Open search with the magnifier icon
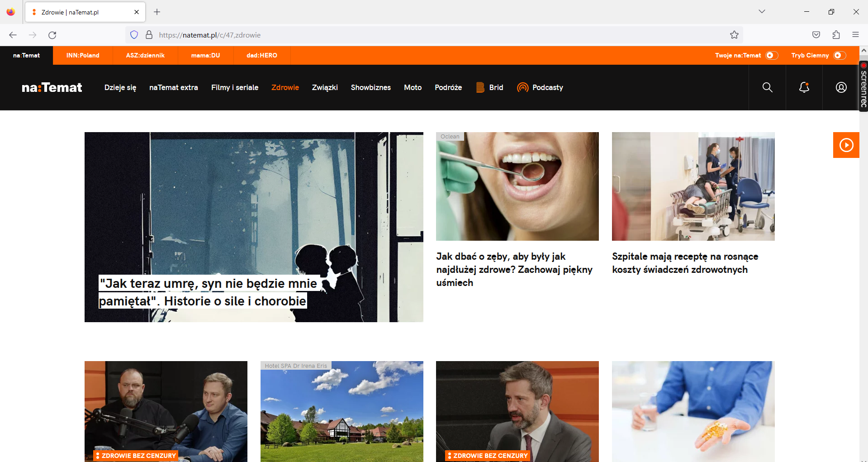 pos(767,87)
